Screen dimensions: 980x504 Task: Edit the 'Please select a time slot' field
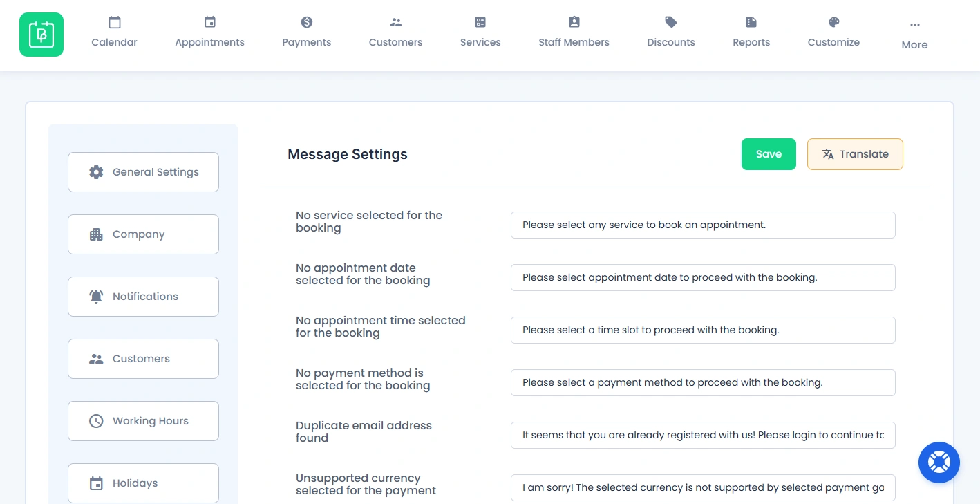point(703,330)
